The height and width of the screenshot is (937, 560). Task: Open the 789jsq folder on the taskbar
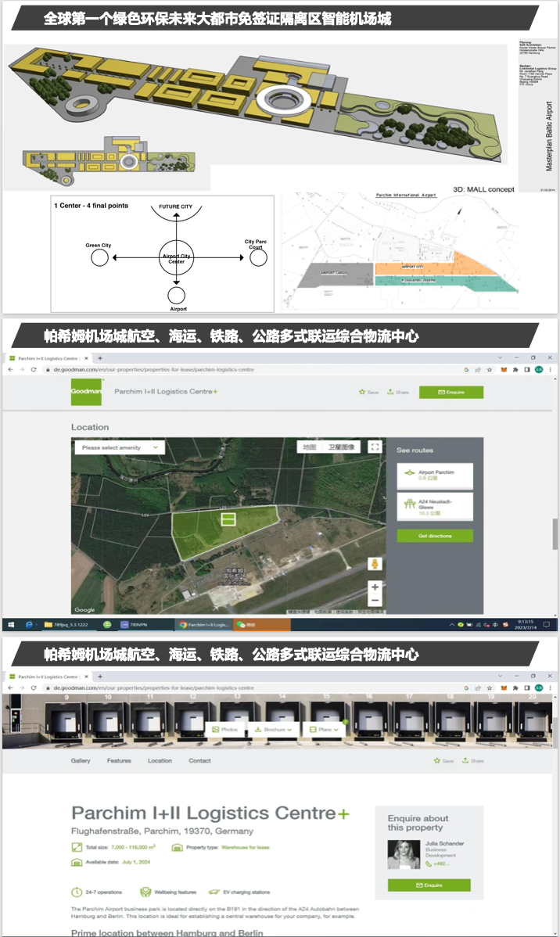pos(66,624)
